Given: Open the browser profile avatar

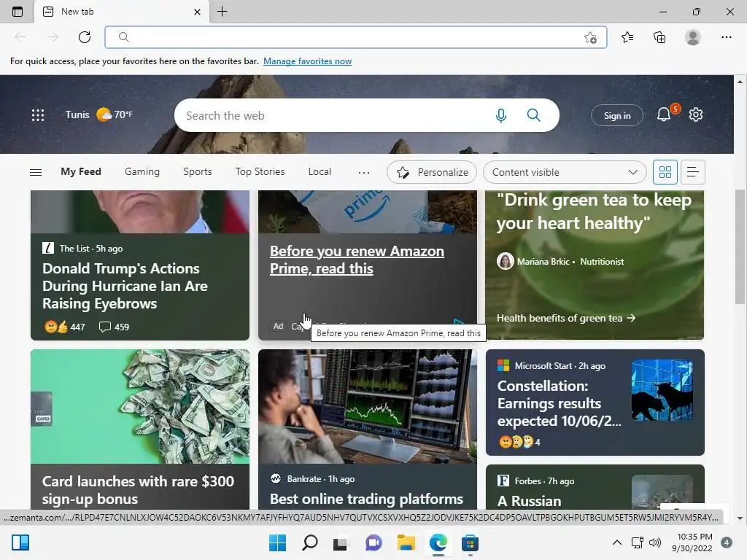Looking at the screenshot, I should click(x=693, y=37).
